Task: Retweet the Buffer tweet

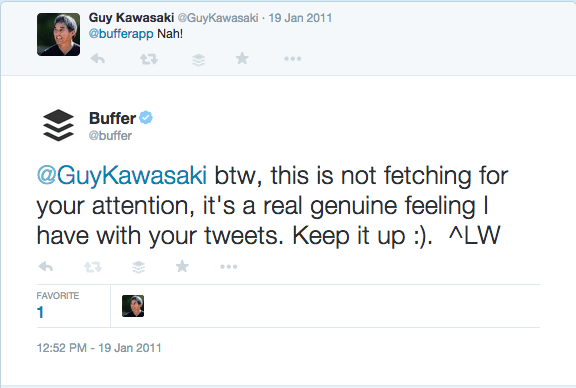Action: 93,267
